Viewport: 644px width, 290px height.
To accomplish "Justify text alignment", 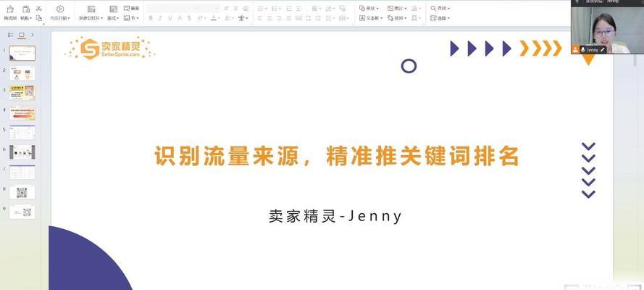I will click(289, 18).
